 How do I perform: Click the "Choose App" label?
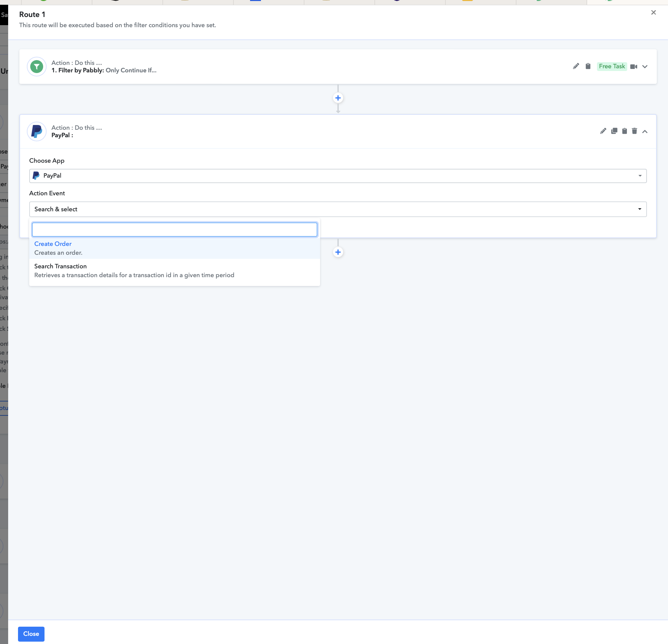(47, 160)
